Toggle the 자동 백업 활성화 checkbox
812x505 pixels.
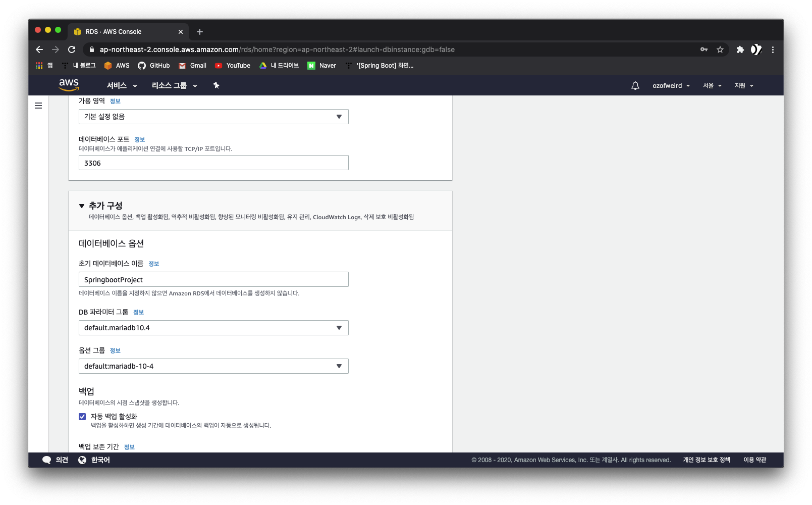tap(82, 417)
